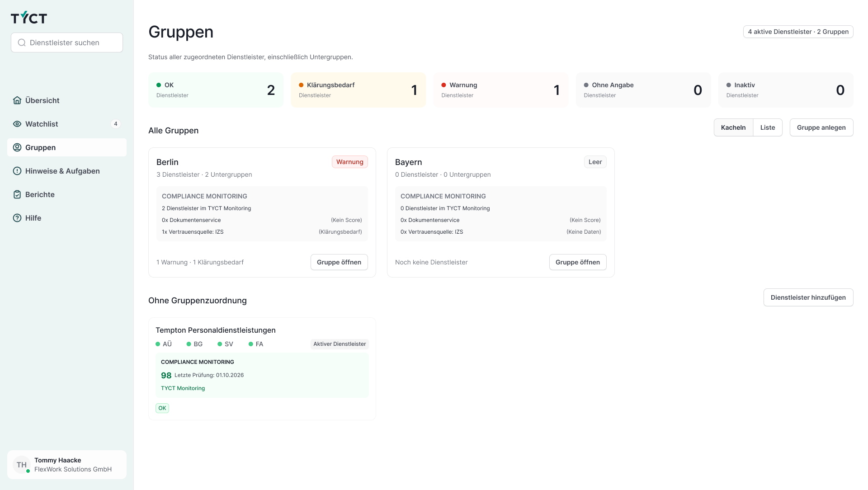868x490 pixels.
Task: Switch to Liste view
Action: pos(768,127)
